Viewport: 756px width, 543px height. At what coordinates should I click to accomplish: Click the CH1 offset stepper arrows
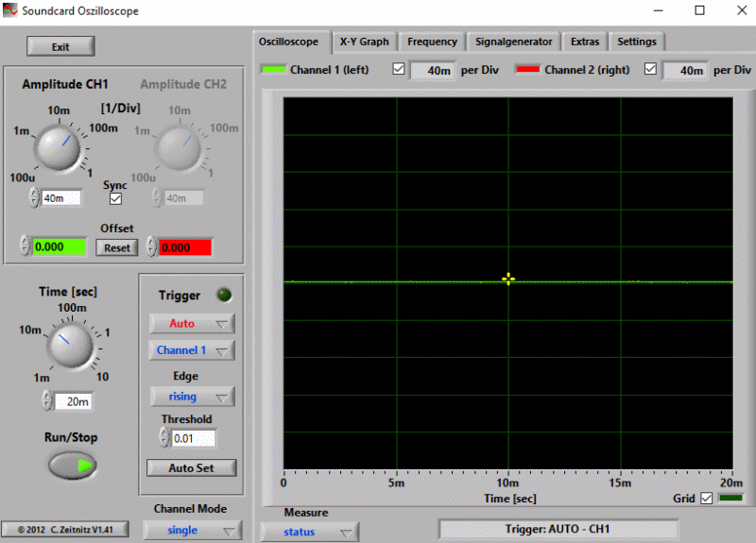pyautogui.click(x=25, y=246)
